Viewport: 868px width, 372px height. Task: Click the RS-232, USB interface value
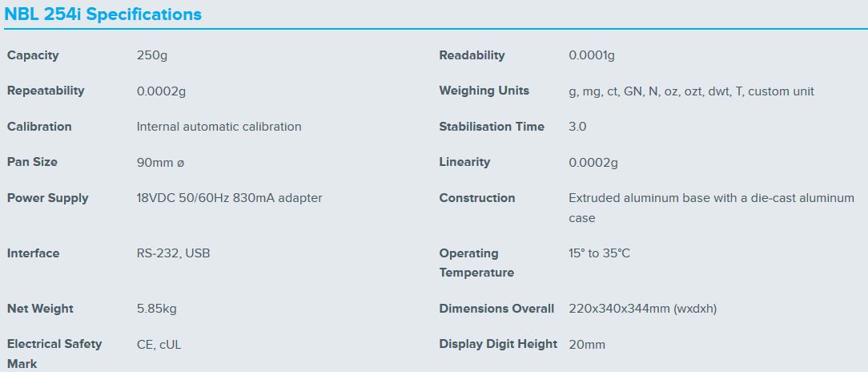(x=174, y=253)
